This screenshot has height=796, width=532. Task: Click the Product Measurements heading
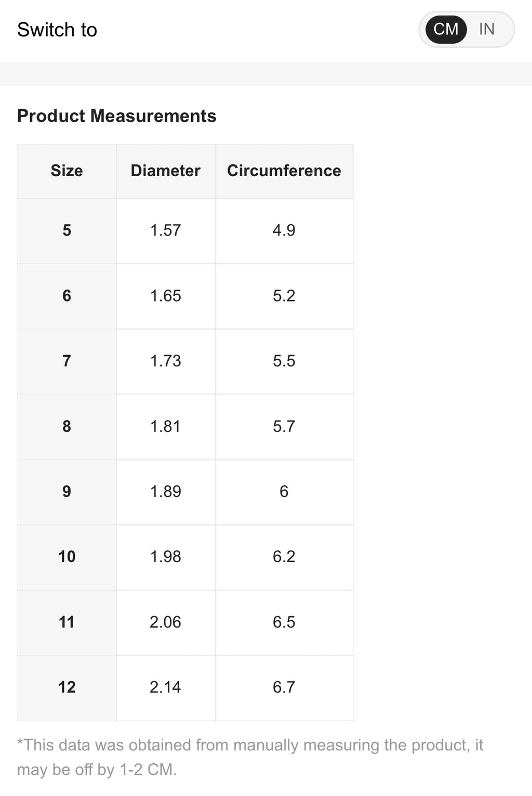click(116, 116)
